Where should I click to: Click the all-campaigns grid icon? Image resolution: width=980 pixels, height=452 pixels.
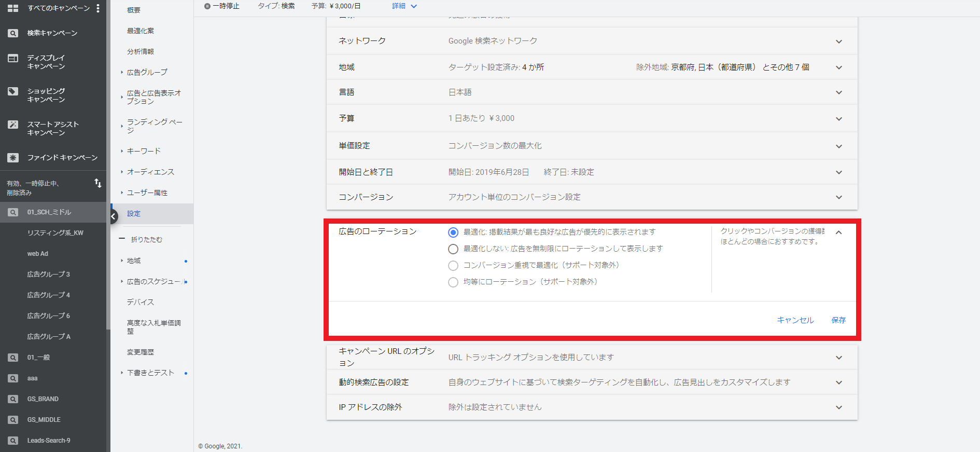pyautogui.click(x=13, y=8)
